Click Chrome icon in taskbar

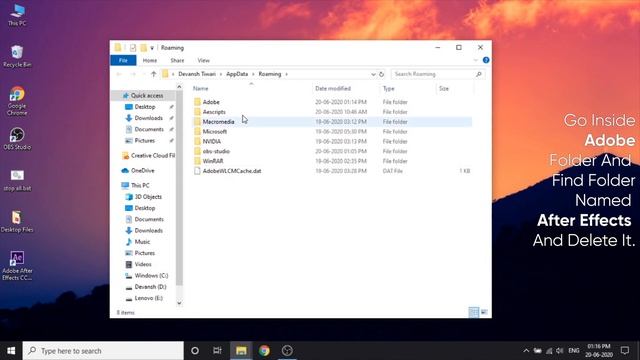264,351
